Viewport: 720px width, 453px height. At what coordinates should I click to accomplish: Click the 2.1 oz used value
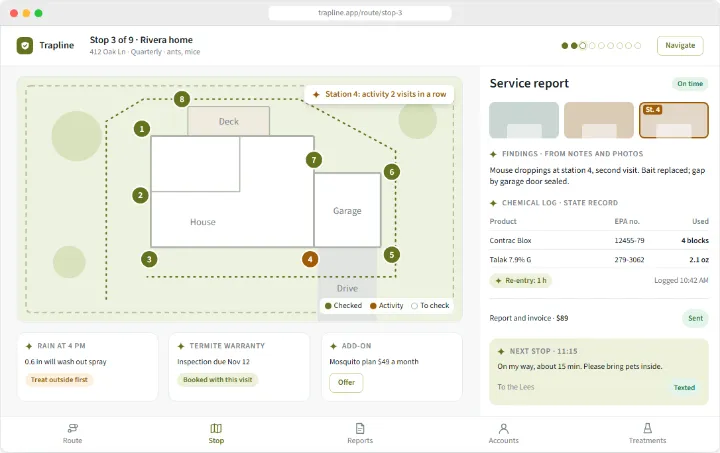tap(699, 260)
